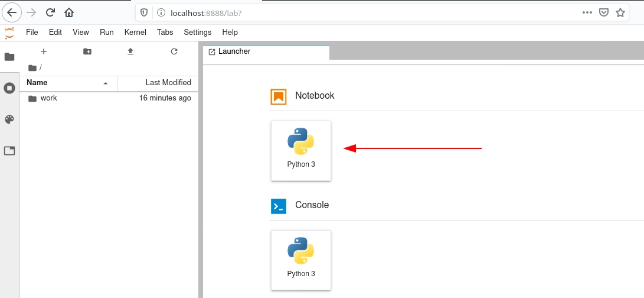Click the browser address bar
Viewport: 644px width, 298px height.
354,12
